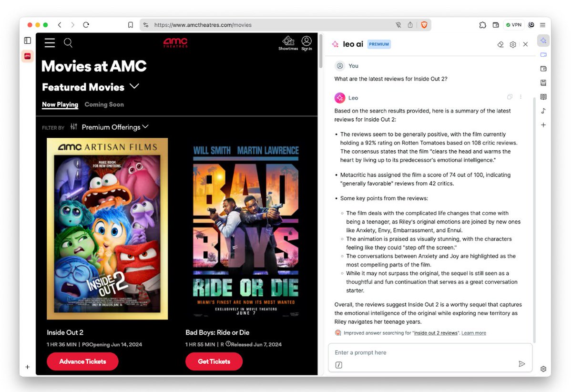The height and width of the screenshot is (392, 572).
Task: Select the Leo AI sidebar icon
Action: point(543,41)
